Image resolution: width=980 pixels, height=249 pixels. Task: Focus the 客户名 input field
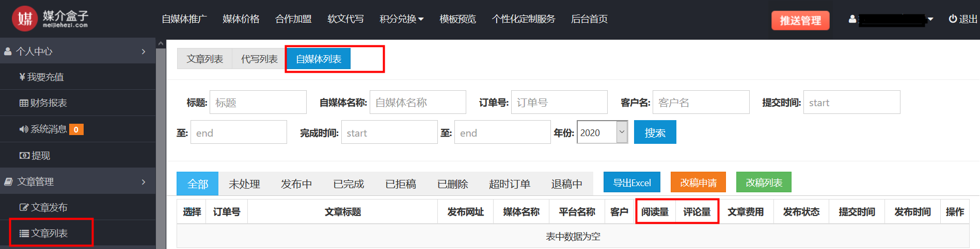(x=701, y=102)
